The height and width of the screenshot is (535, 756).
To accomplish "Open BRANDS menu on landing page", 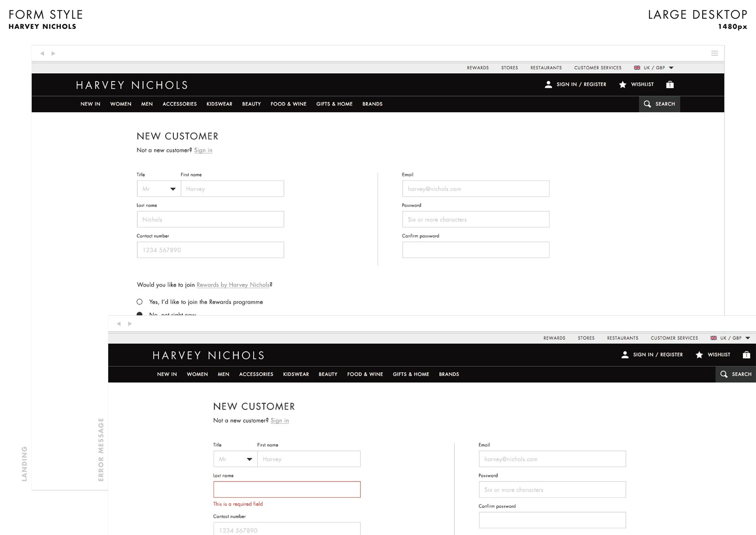I will coord(372,104).
